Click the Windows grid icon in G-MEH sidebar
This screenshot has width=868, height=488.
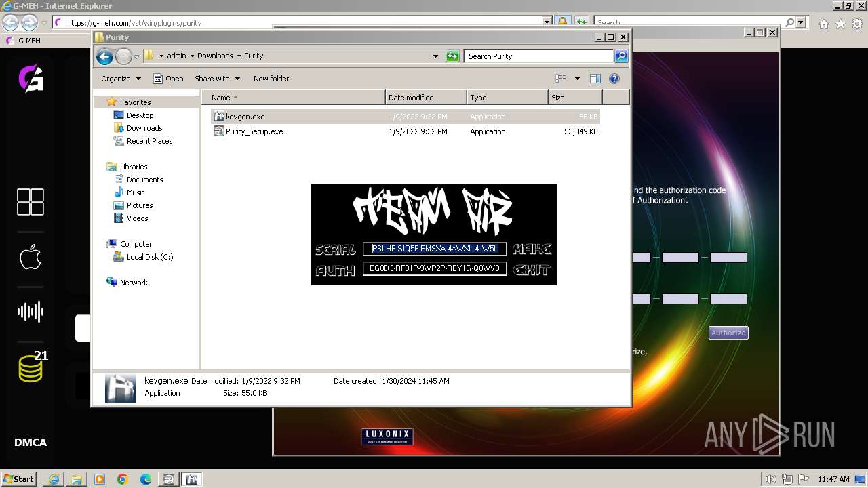pyautogui.click(x=31, y=202)
